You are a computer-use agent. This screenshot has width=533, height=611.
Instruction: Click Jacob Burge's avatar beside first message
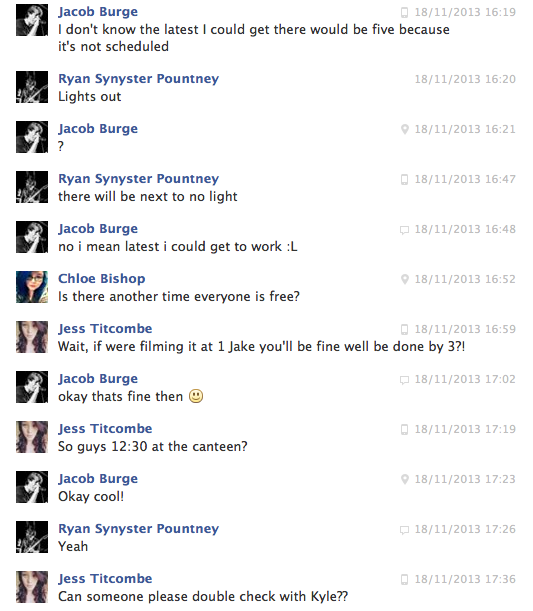coord(32,20)
